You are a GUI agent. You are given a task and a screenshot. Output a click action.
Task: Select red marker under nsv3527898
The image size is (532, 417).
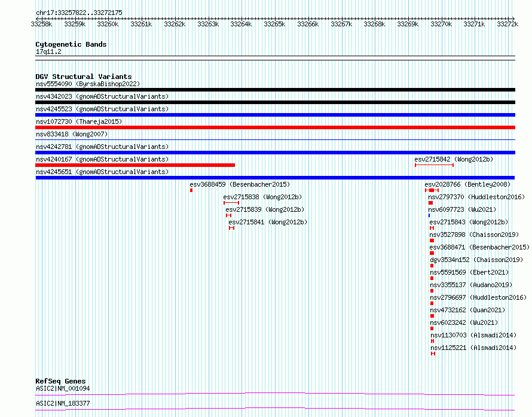point(432,241)
